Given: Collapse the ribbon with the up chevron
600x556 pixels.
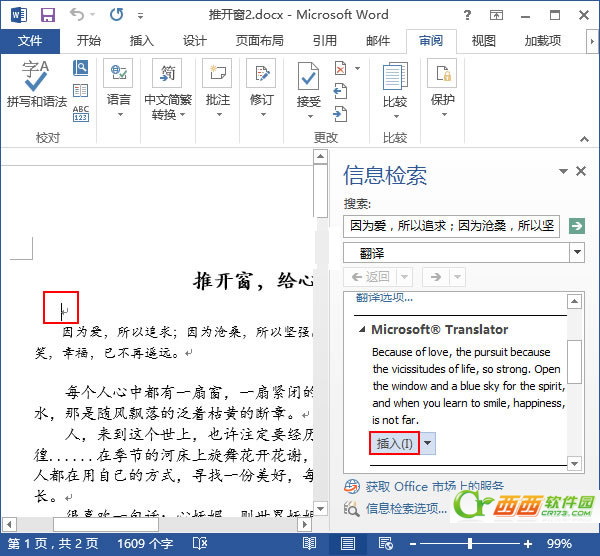Looking at the screenshot, I should (584, 139).
